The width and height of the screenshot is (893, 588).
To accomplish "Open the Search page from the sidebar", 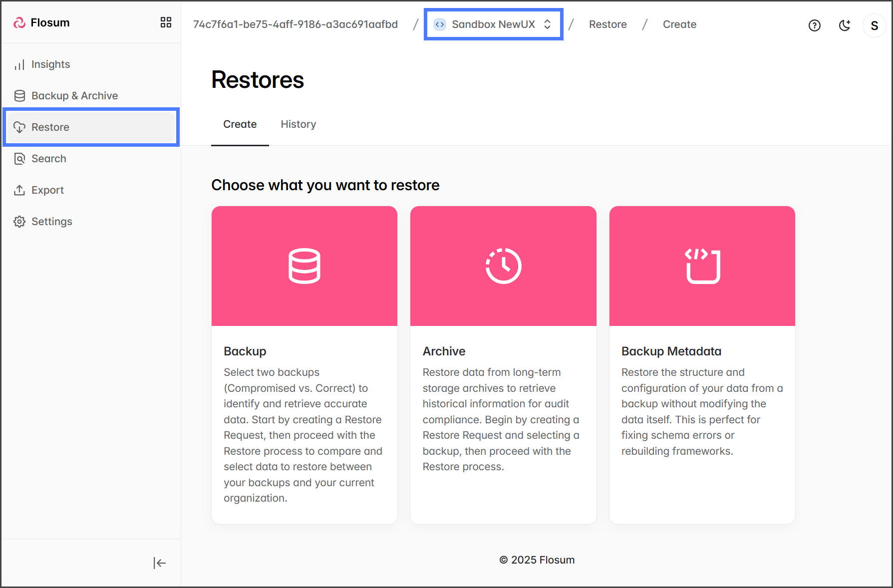I will pyautogui.click(x=48, y=159).
